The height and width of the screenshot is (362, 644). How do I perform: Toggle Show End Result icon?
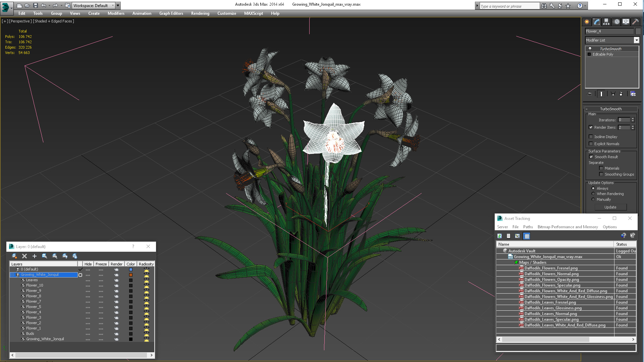[601, 94]
